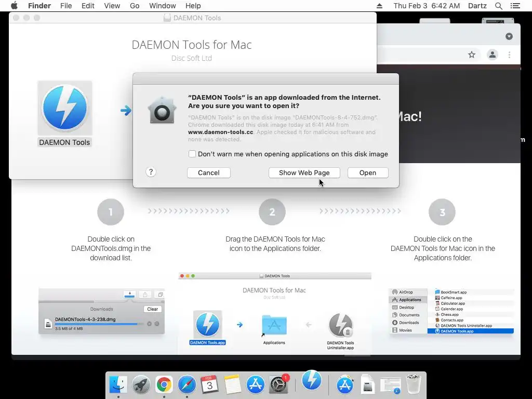
Task: Open the Apple menu
Action: (x=14, y=6)
